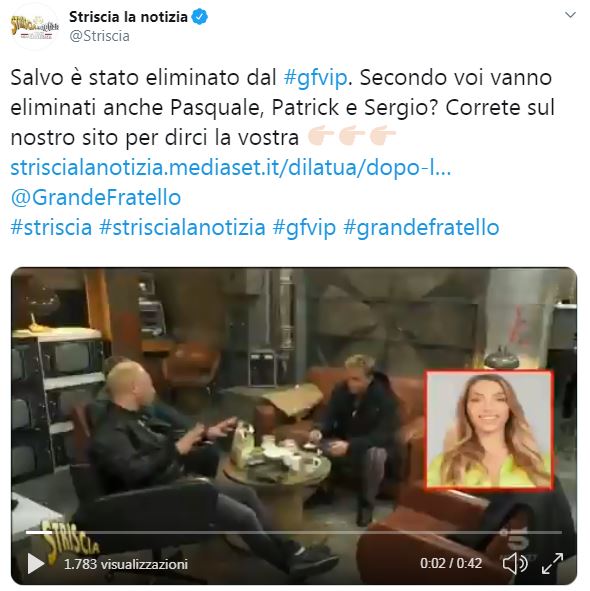The height and width of the screenshot is (591, 590).
Task: Play the embedded video
Action: [x=36, y=563]
